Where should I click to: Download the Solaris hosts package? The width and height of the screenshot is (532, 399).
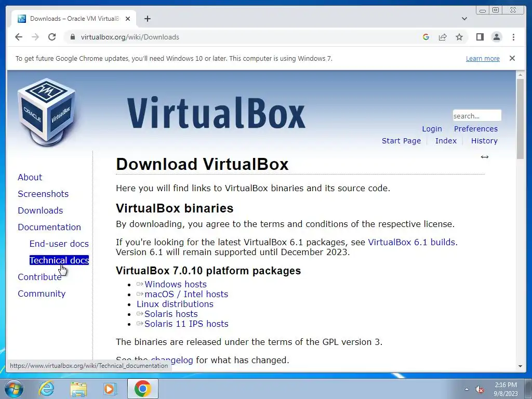click(171, 314)
